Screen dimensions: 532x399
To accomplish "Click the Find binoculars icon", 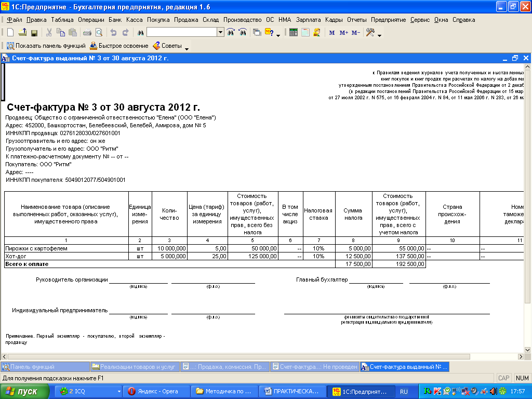I will (140, 33).
